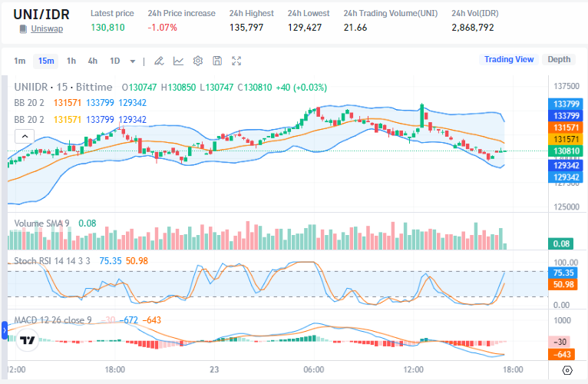Click the 24h Vol(IDR) value 2,868,792
The width and height of the screenshot is (588, 384).
pos(473,28)
